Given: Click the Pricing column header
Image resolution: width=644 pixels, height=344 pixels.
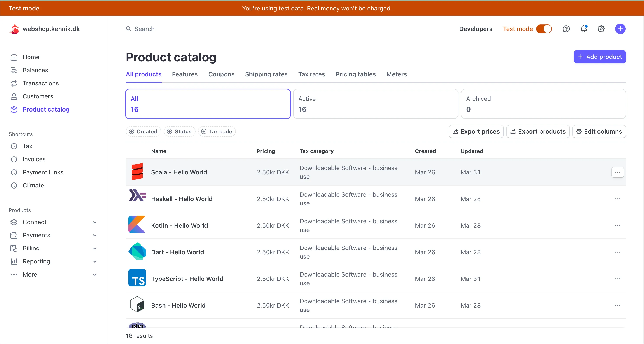Looking at the screenshot, I should [265, 151].
